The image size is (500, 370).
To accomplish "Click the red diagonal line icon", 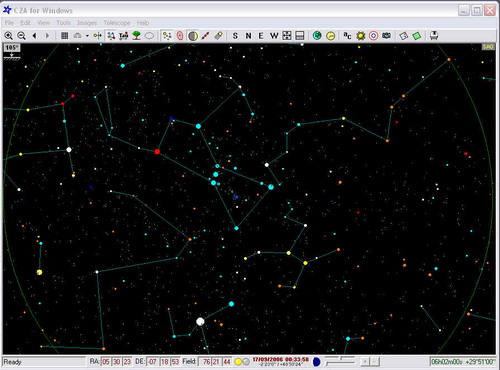I will 205,36.
